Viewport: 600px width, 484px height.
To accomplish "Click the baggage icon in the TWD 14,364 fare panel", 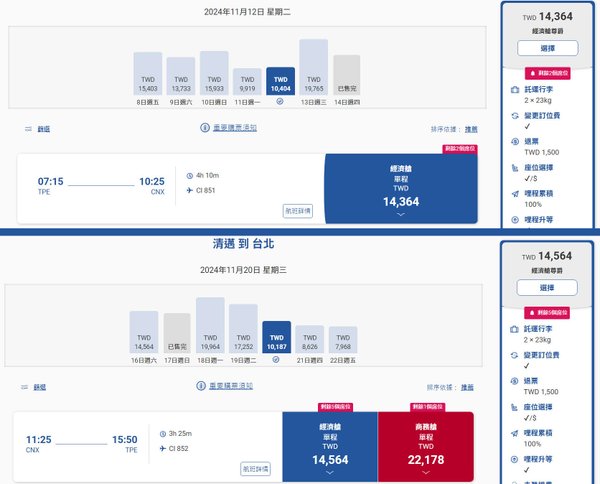I will point(515,90).
